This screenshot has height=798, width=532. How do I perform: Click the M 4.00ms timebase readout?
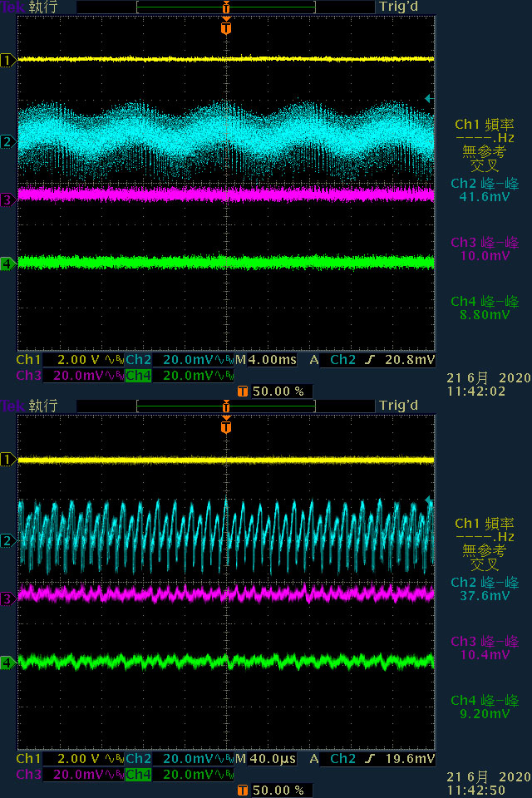point(266,360)
